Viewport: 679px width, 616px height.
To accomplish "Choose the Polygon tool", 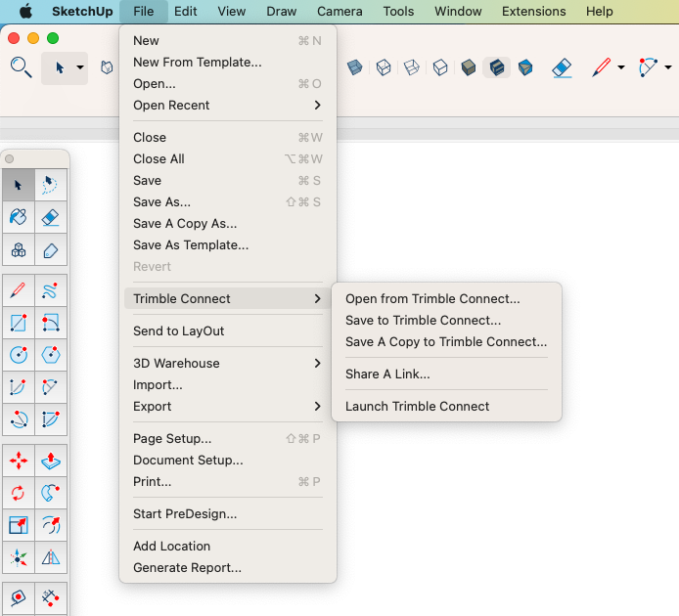I will (x=51, y=355).
